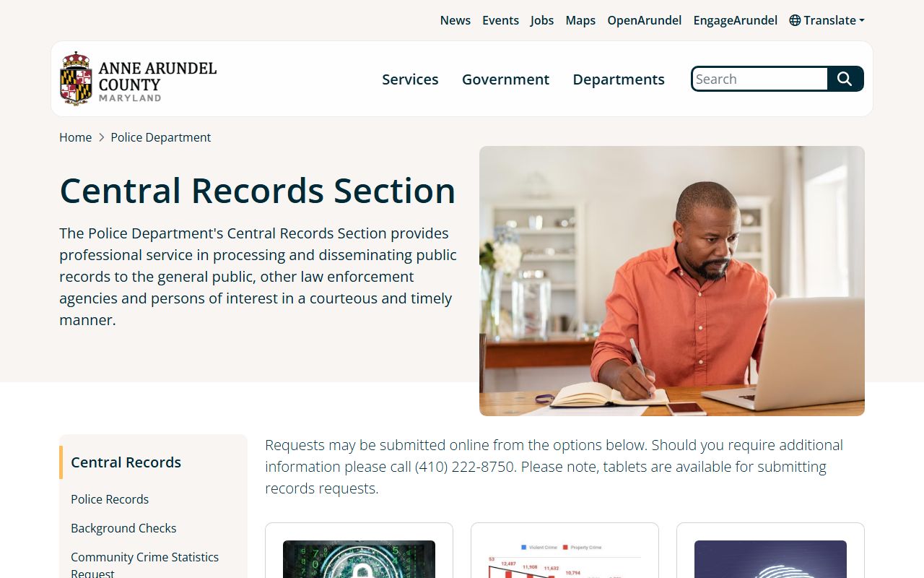Click the man-at-laptop hero image
The width and height of the screenshot is (924, 578).
[672, 281]
